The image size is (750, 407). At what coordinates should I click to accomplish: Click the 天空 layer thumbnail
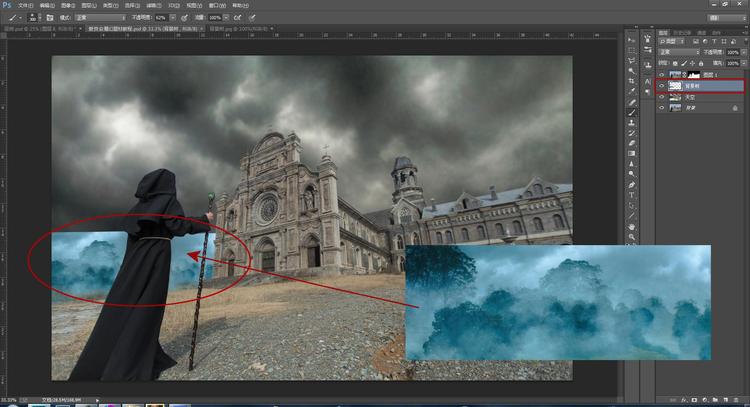point(675,97)
